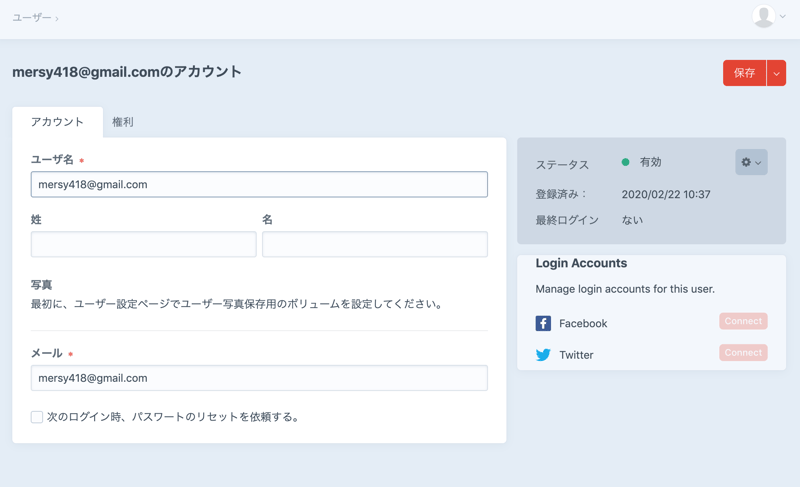800x487 pixels.
Task: Click the user avatar icon
Action: [763, 16]
